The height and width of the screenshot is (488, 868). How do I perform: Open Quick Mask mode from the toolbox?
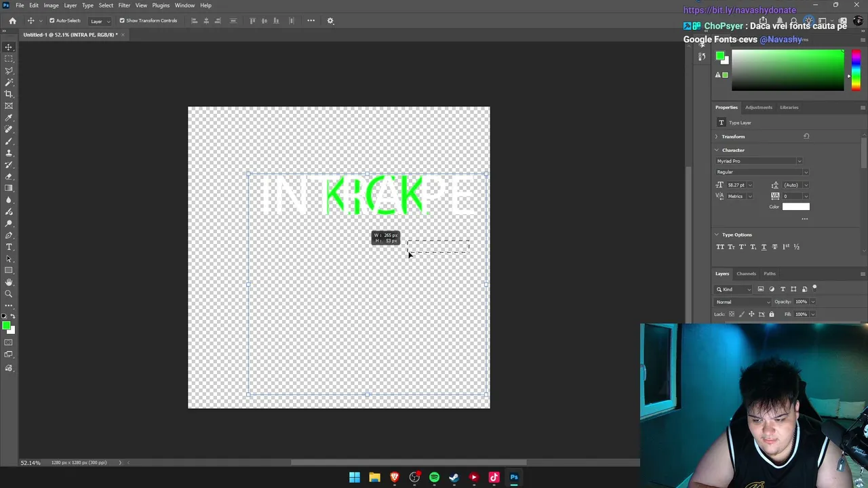click(x=9, y=342)
